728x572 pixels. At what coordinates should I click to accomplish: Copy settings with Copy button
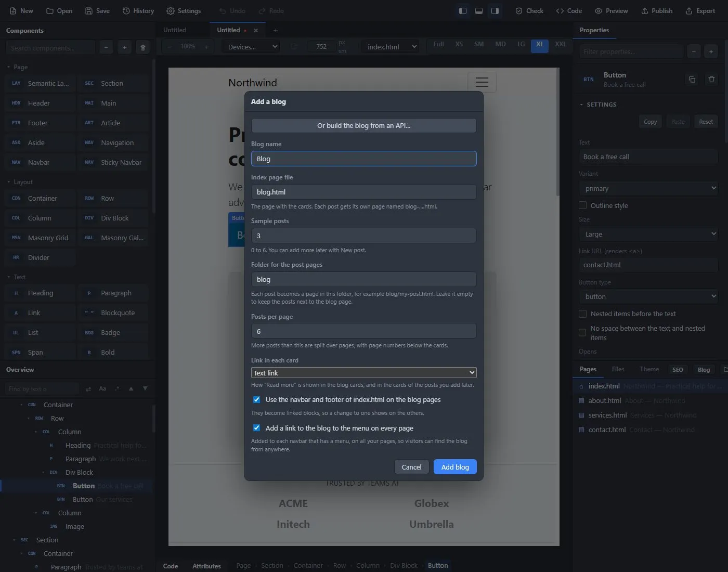[x=650, y=122]
